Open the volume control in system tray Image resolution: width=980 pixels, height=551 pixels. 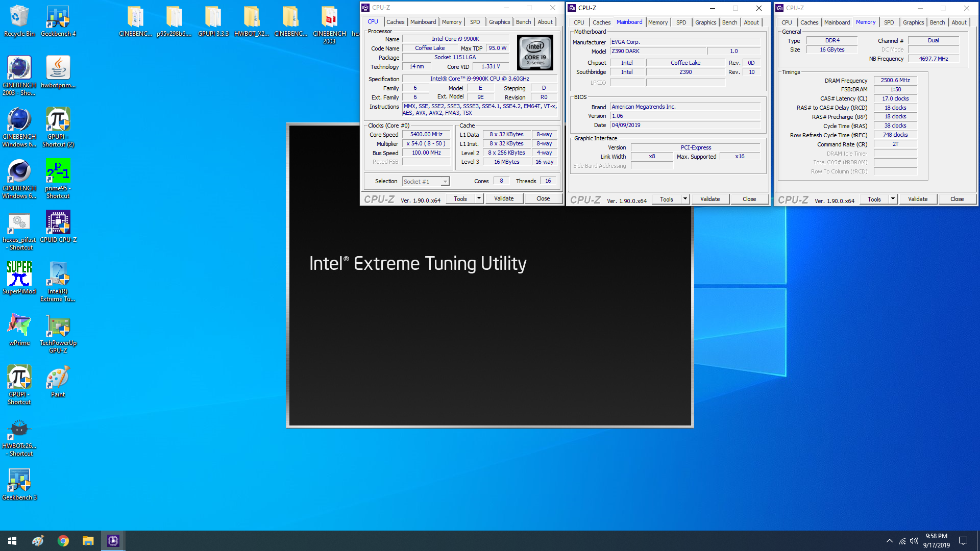914,541
